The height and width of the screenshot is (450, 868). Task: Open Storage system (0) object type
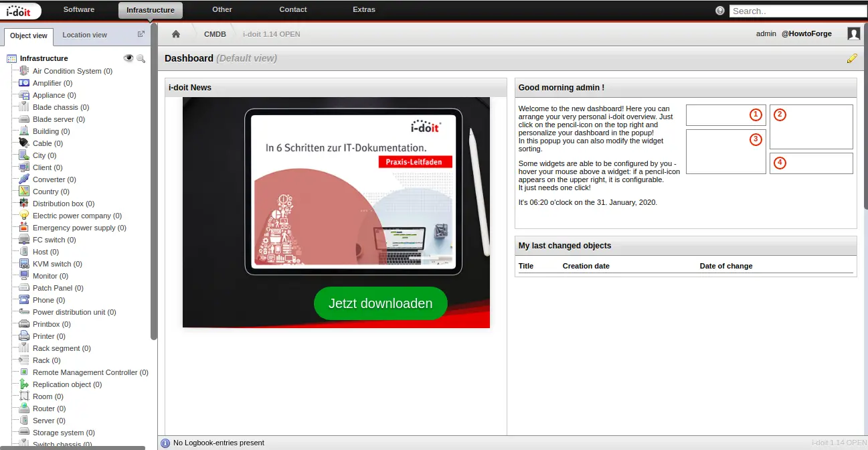[x=64, y=433]
